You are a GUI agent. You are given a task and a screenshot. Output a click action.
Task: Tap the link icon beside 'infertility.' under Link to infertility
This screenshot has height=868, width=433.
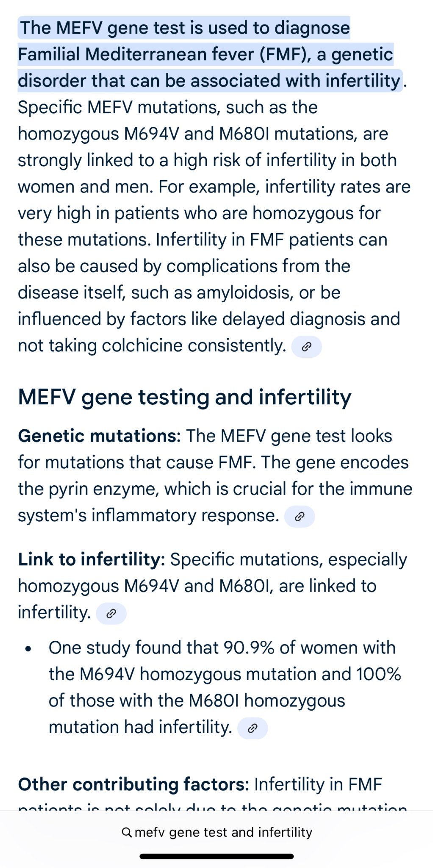tap(111, 613)
